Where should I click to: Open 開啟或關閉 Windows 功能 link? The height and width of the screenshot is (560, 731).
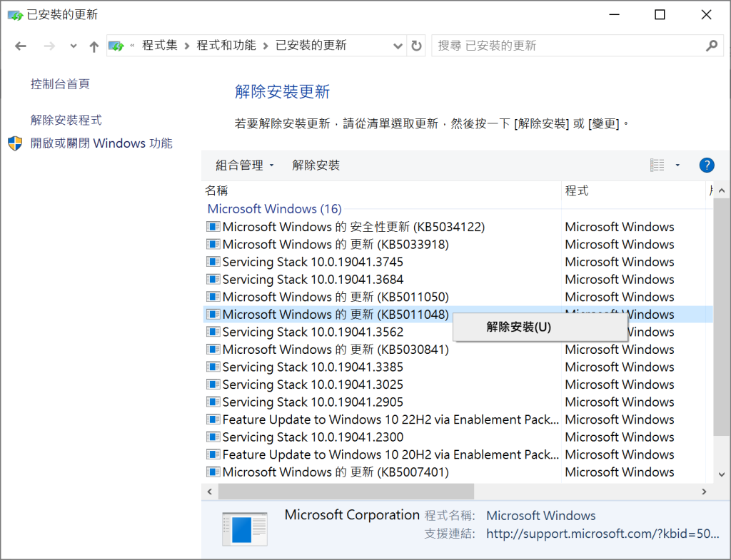click(101, 143)
